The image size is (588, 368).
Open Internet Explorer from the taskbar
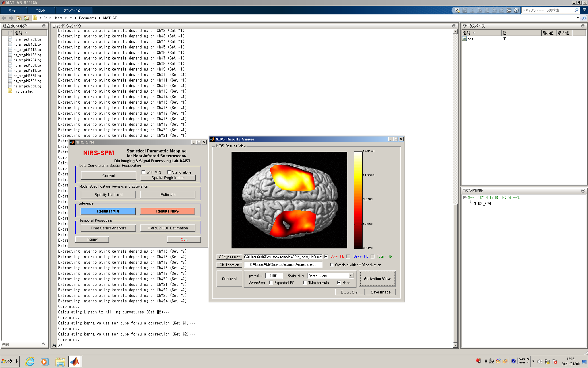(30, 362)
